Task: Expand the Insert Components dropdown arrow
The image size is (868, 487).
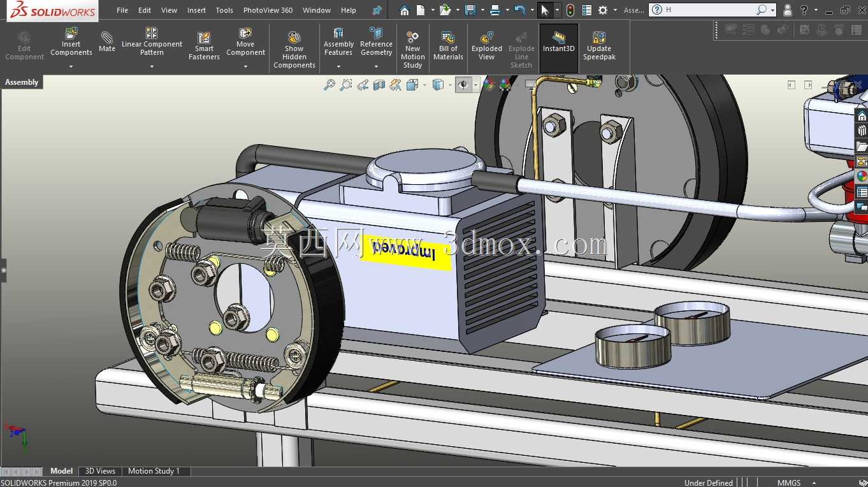Action: point(71,66)
